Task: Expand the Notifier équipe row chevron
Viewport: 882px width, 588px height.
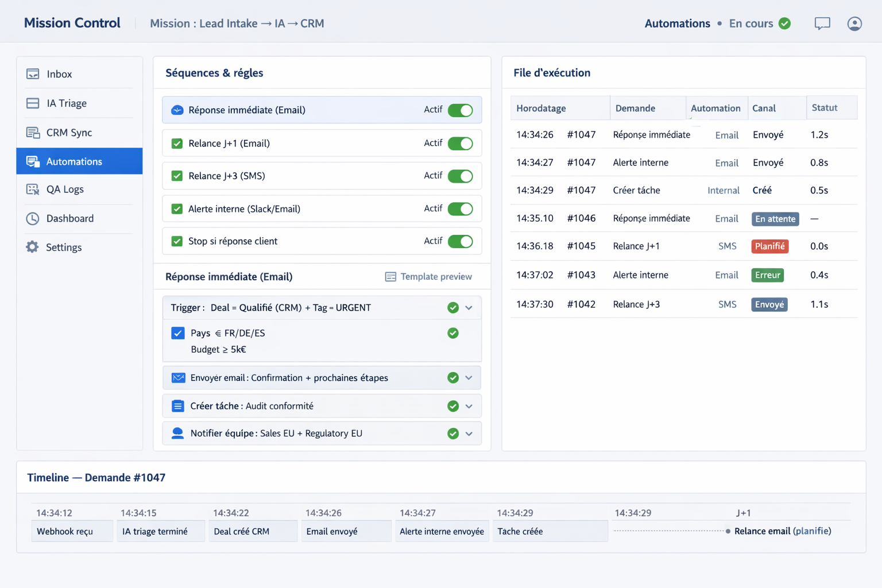Action: pos(469,434)
